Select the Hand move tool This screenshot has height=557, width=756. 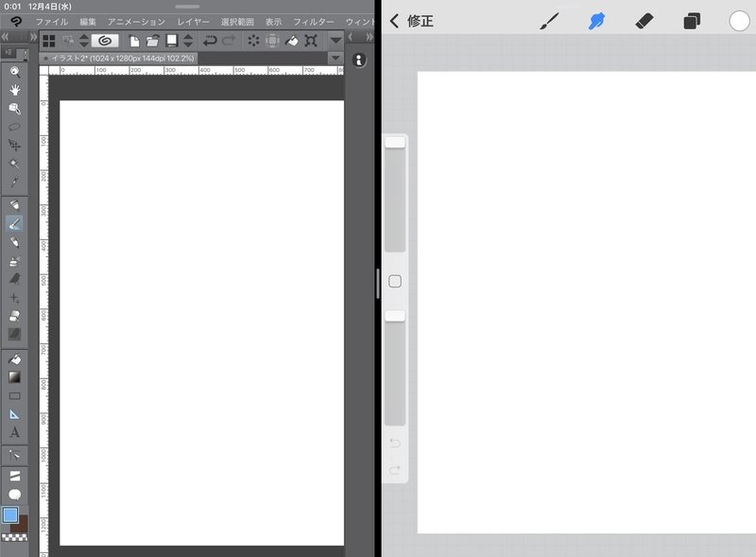click(14, 90)
